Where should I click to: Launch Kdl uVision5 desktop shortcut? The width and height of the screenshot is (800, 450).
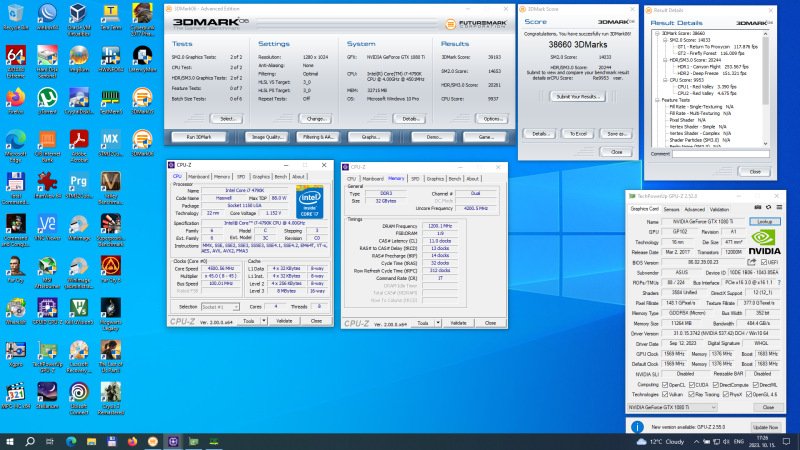click(79, 312)
